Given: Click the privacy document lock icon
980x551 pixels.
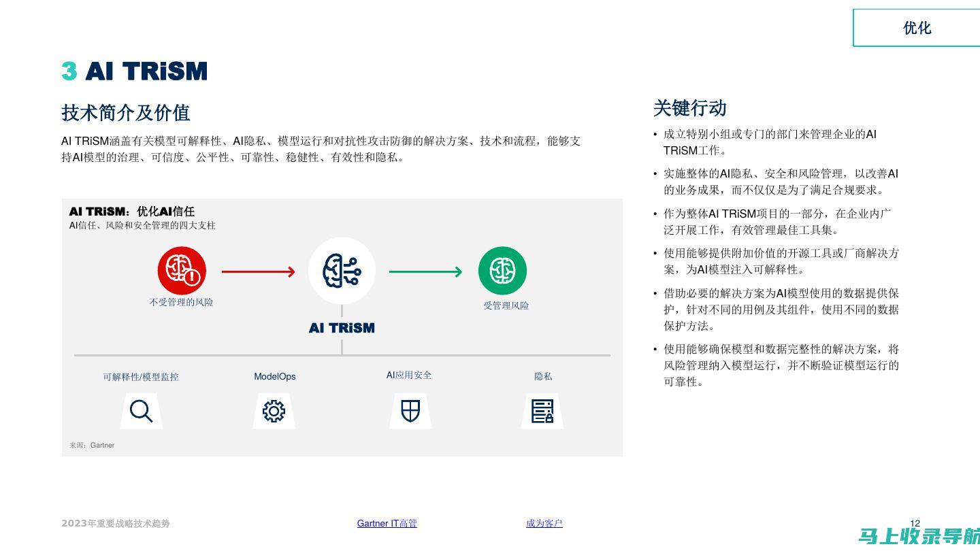Looking at the screenshot, I should 542,411.
